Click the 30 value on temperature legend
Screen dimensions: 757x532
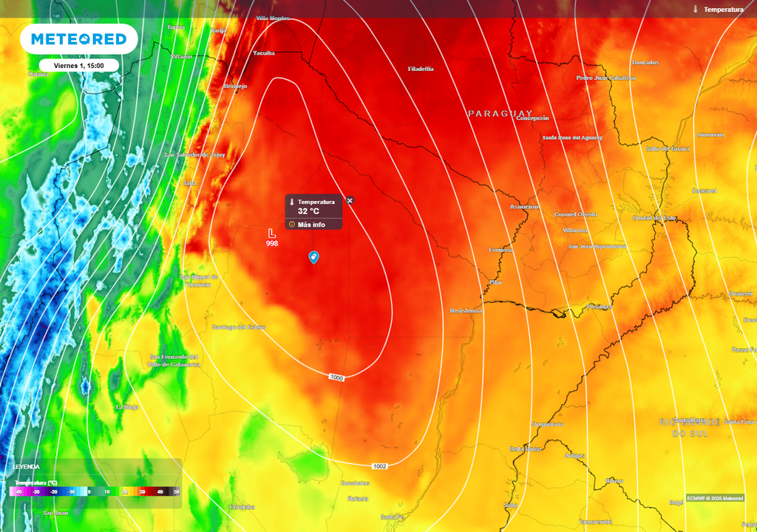pos(142,491)
